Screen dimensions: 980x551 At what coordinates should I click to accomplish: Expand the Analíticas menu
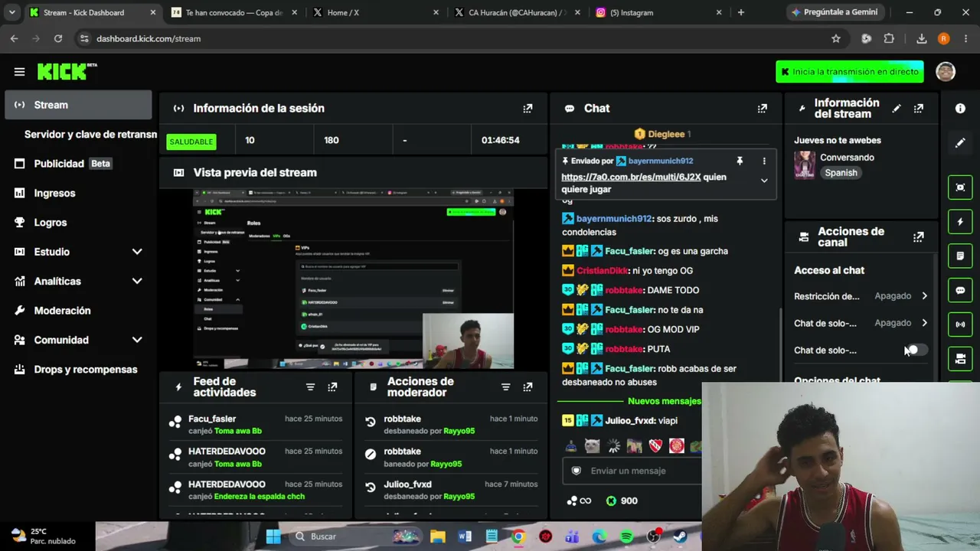[137, 281]
